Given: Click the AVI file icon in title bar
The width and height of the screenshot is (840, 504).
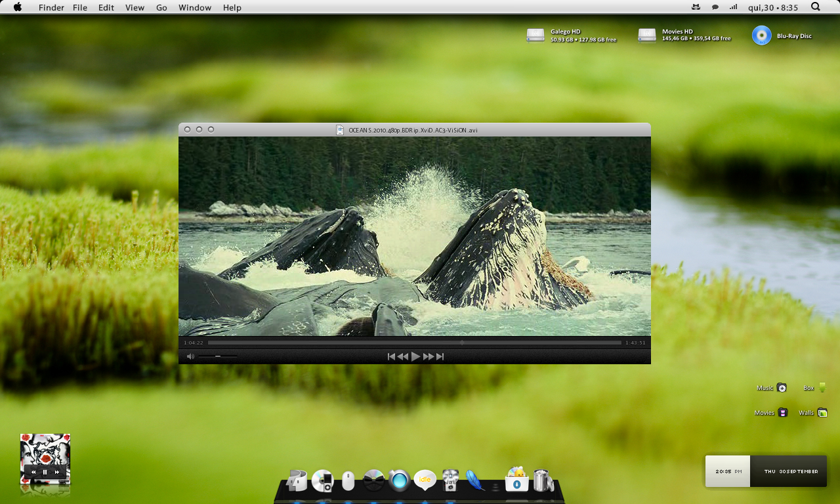Looking at the screenshot, I should [340, 130].
